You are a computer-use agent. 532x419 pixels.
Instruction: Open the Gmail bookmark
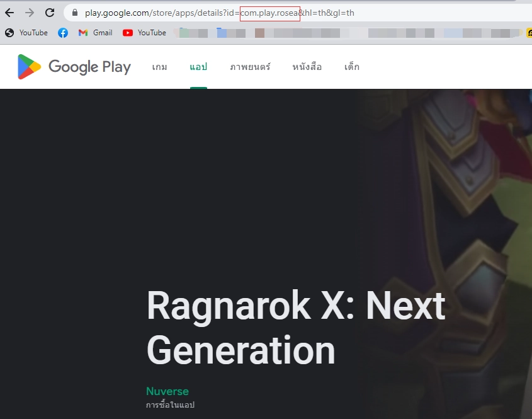point(95,33)
